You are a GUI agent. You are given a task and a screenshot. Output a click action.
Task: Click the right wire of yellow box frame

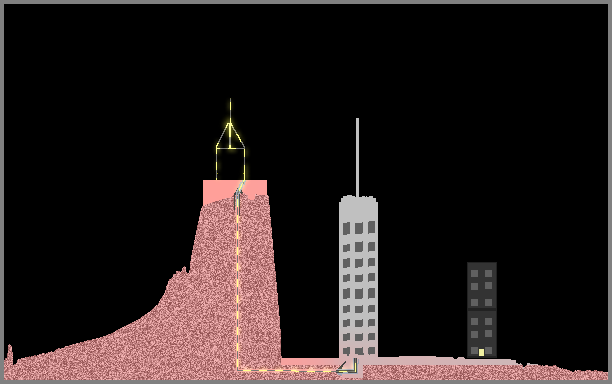(x=245, y=164)
